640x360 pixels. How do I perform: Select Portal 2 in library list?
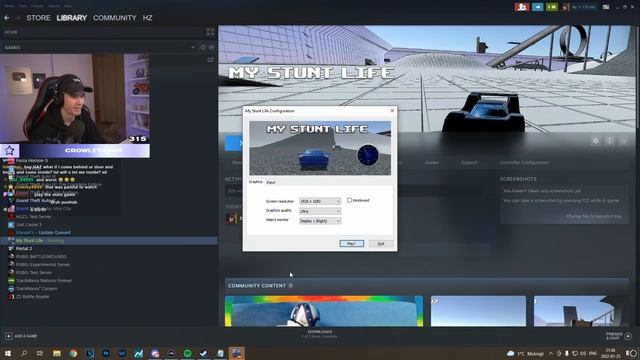[x=24, y=248]
